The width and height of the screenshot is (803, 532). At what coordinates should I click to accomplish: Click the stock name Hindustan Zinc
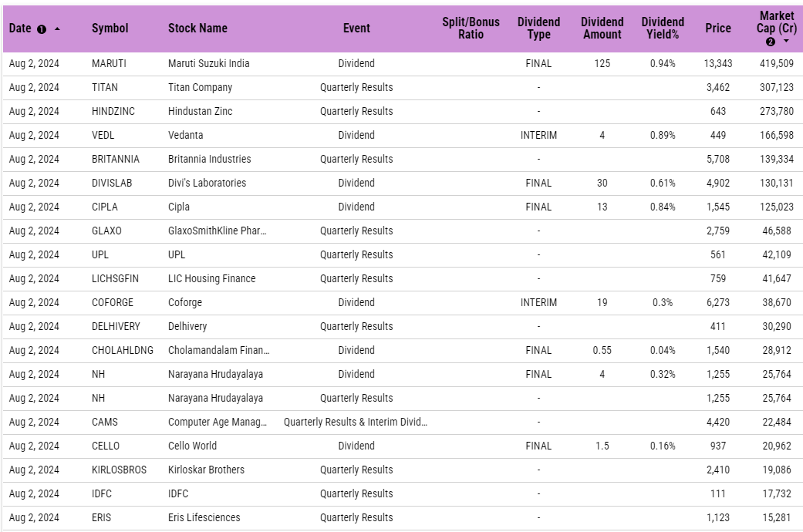pyautogui.click(x=201, y=111)
